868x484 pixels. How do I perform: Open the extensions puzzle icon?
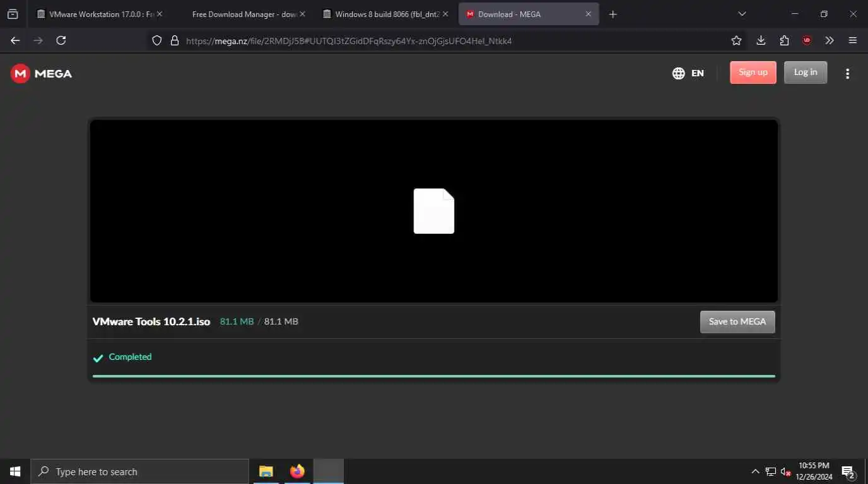[x=784, y=40]
